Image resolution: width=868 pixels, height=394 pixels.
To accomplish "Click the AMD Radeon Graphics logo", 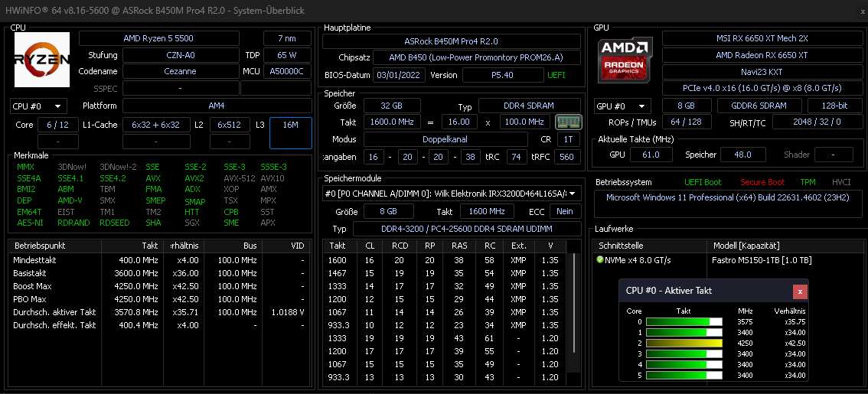I will tap(625, 59).
